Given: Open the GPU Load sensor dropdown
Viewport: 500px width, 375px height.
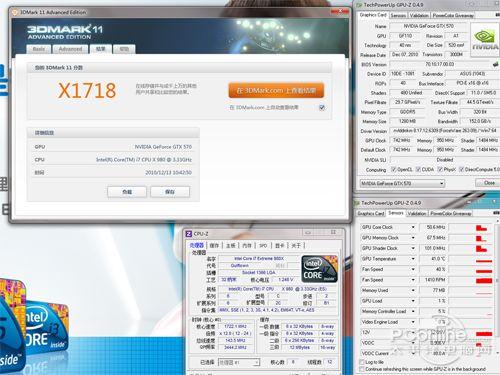Looking at the screenshot, I should 413,301.
